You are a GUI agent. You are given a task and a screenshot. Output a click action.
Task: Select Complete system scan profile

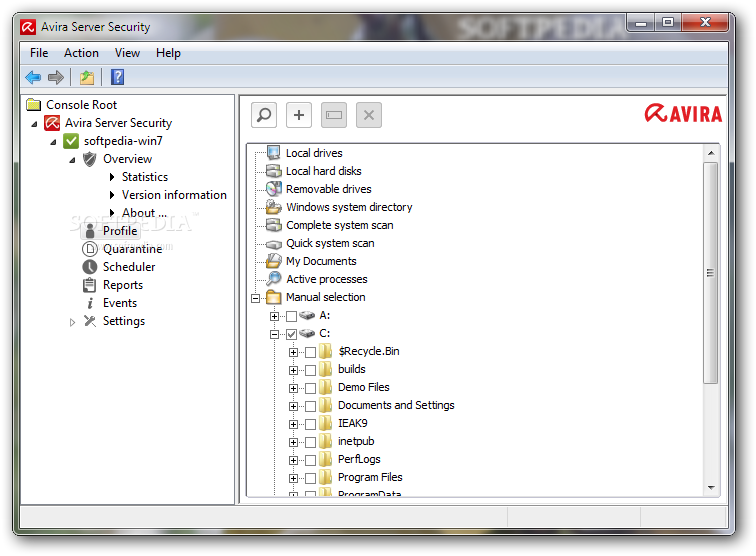339,225
